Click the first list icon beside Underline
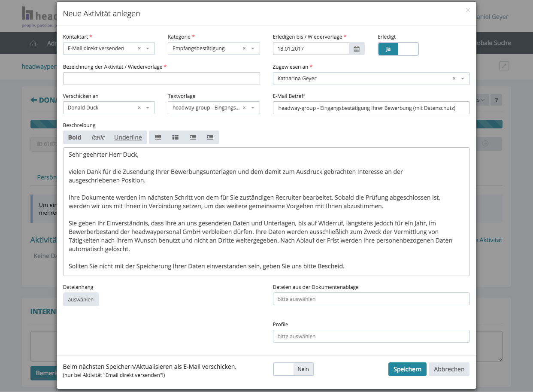 click(x=158, y=137)
